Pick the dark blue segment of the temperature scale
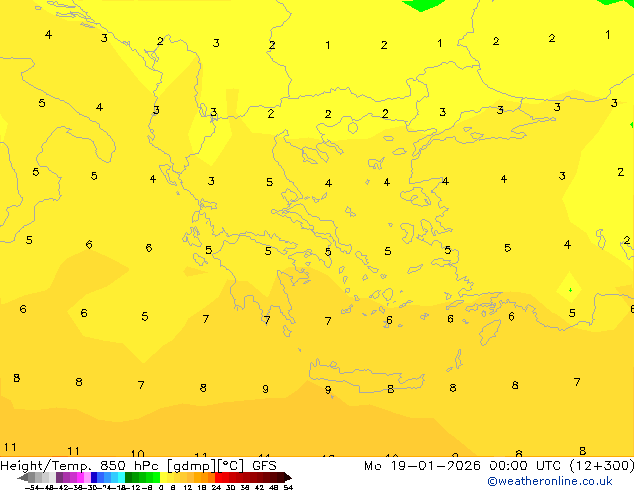 tap(94, 477)
